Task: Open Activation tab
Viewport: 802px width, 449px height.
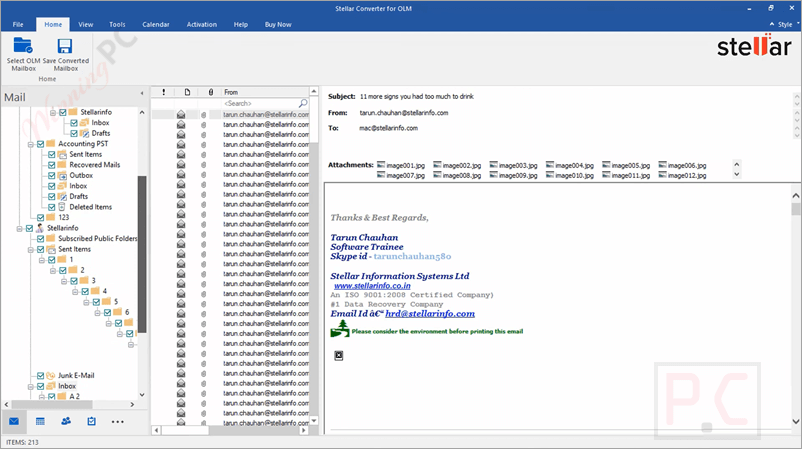Action: (x=202, y=25)
